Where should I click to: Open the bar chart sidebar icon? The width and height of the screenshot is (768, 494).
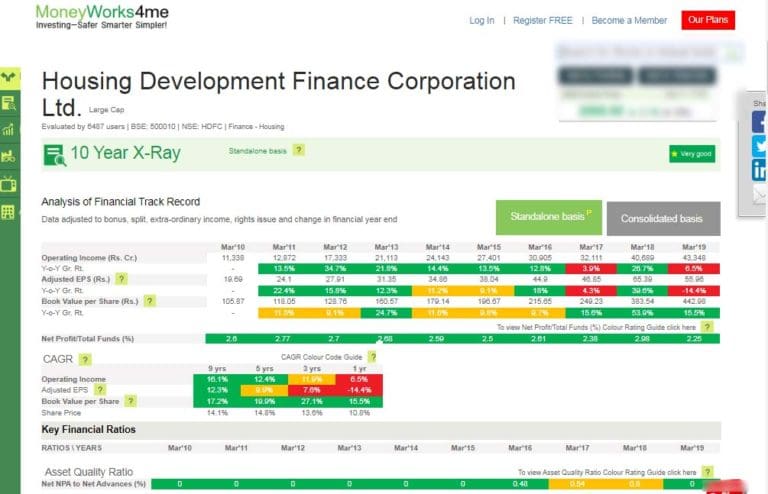[8, 130]
